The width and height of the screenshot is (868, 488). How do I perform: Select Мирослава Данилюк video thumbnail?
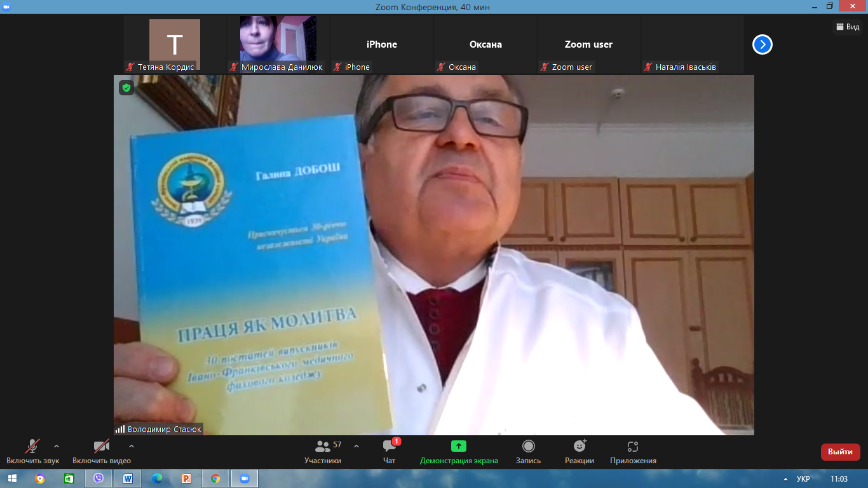click(278, 39)
